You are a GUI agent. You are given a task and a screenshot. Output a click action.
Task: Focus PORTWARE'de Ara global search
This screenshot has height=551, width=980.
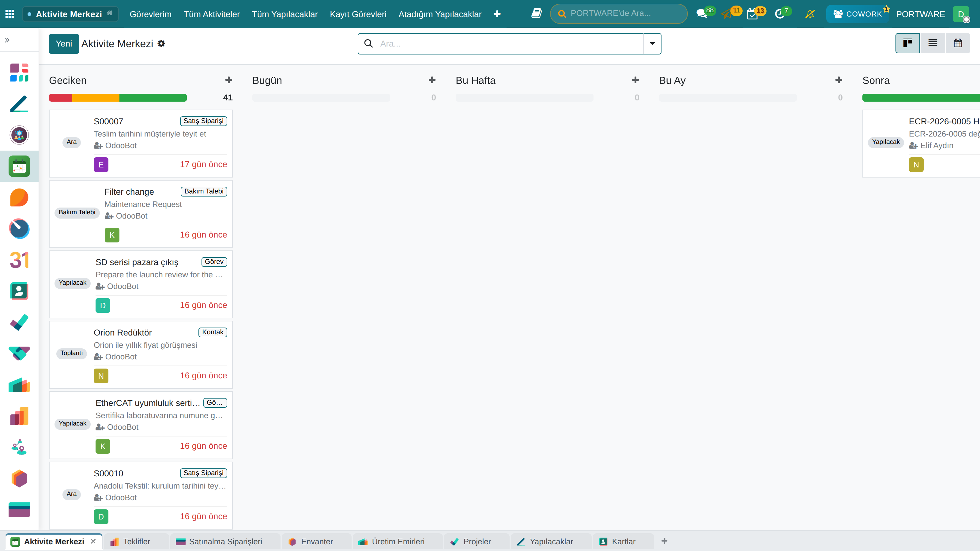pyautogui.click(x=619, y=14)
